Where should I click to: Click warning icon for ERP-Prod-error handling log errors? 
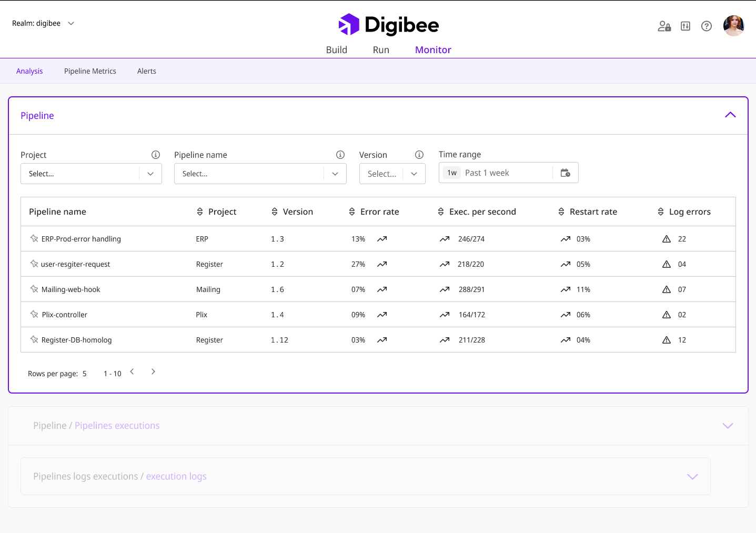tap(667, 239)
